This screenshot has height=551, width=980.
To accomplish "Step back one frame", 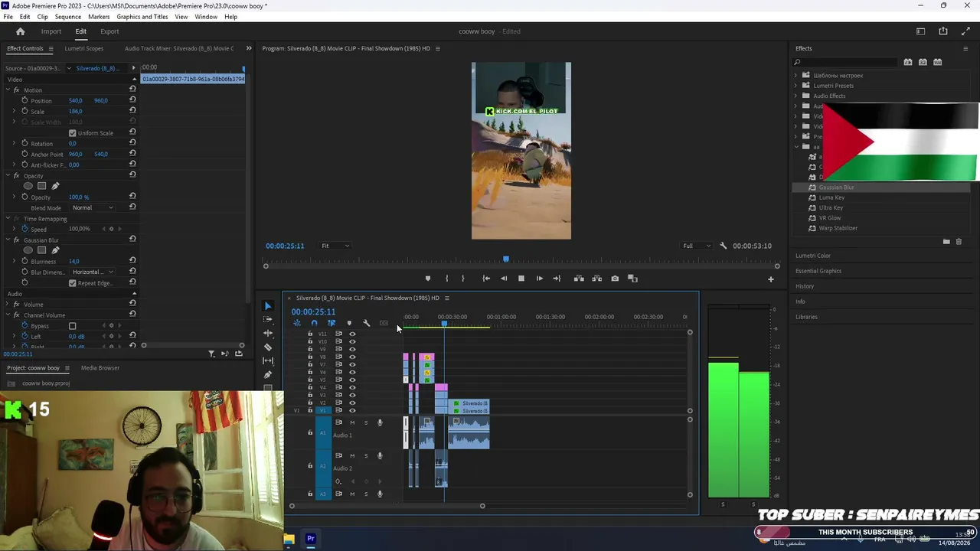I will [504, 279].
